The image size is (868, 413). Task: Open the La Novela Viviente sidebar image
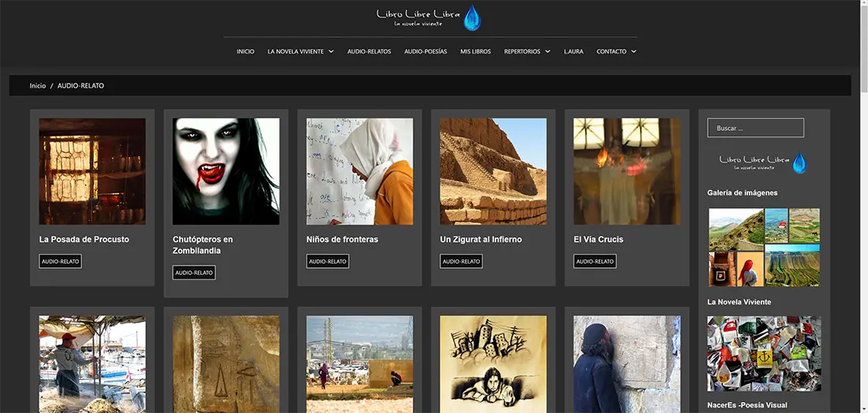764,353
